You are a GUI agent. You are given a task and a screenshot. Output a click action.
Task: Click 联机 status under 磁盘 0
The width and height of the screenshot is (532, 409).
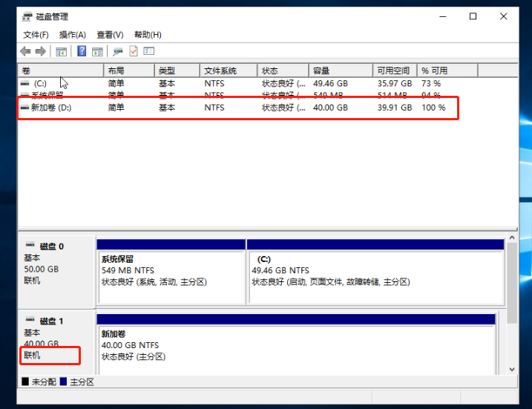point(32,281)
